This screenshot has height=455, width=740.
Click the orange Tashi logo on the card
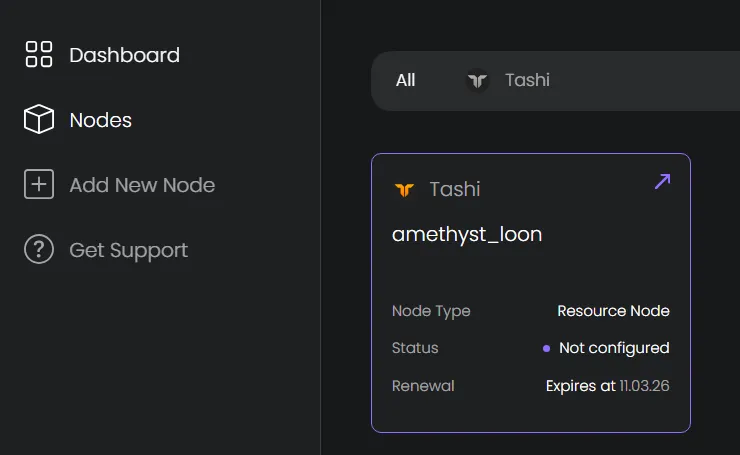(x=404, y=189)
